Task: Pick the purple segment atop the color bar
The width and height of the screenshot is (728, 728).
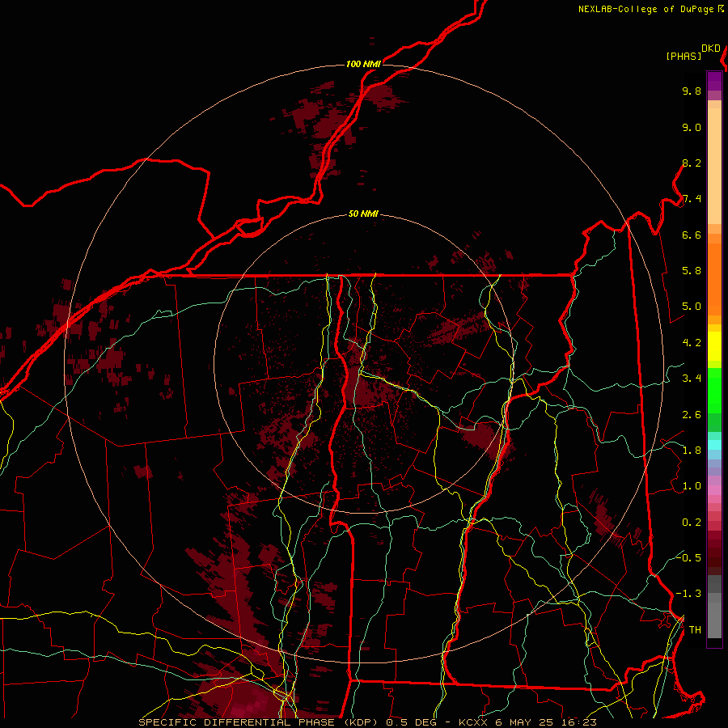Action: [714, 81]
